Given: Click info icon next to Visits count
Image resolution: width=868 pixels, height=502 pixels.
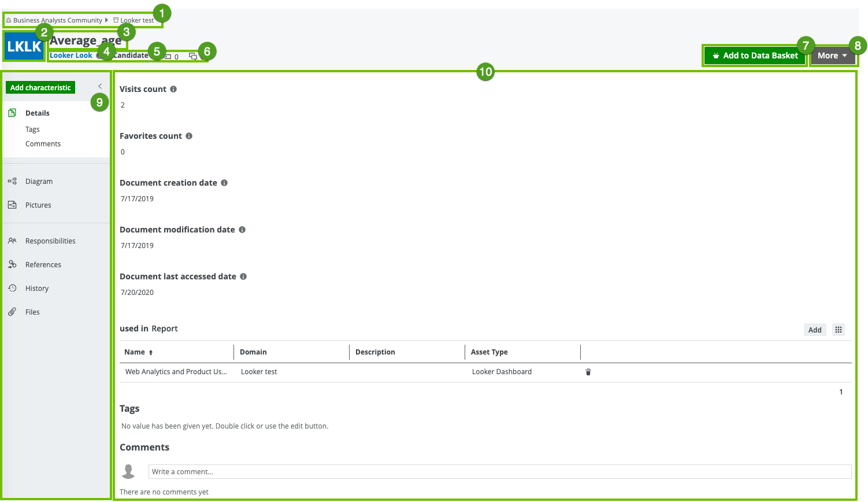Looking at the screenshot, I should point(173,89).
